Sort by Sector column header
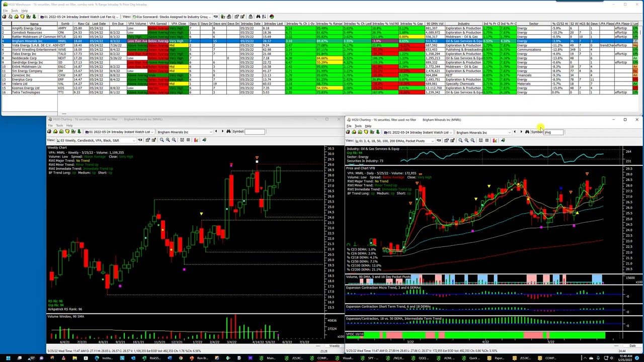644x362 pixels. 533,24
